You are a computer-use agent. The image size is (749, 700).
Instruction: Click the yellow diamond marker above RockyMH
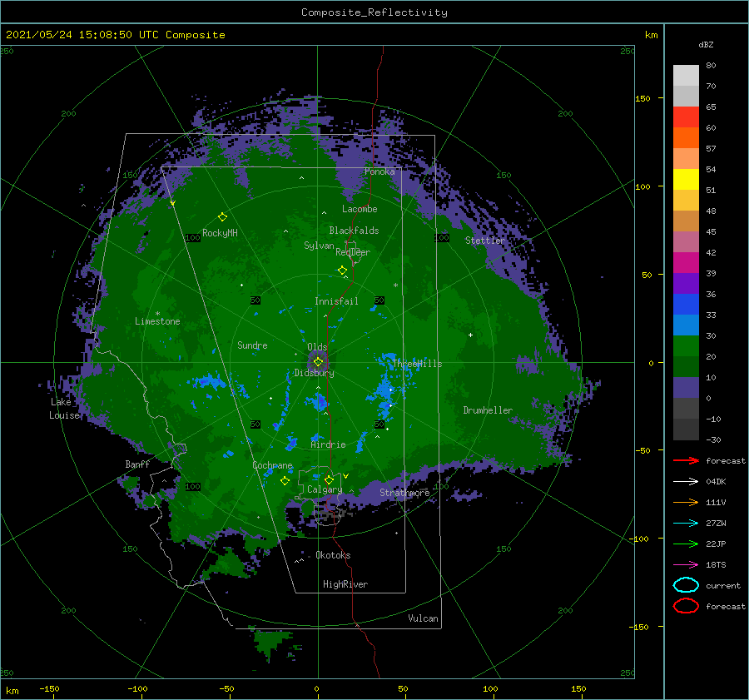(222, 217)
